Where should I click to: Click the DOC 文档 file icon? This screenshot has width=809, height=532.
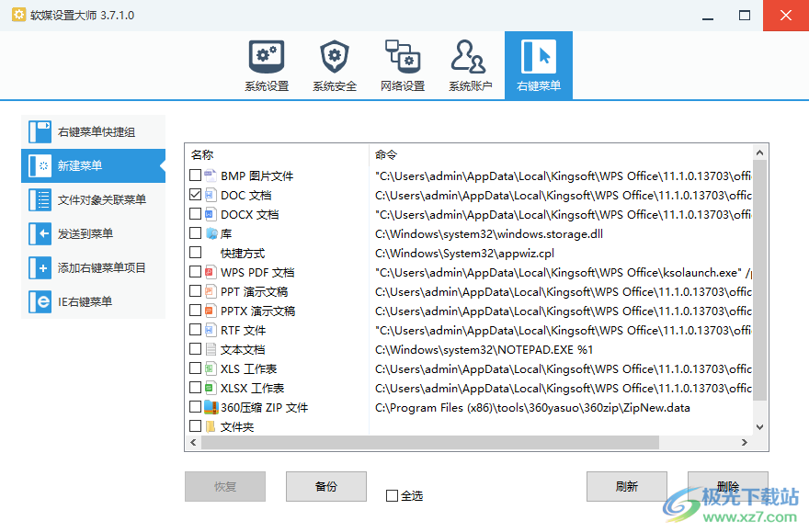[x=211, y=195]
